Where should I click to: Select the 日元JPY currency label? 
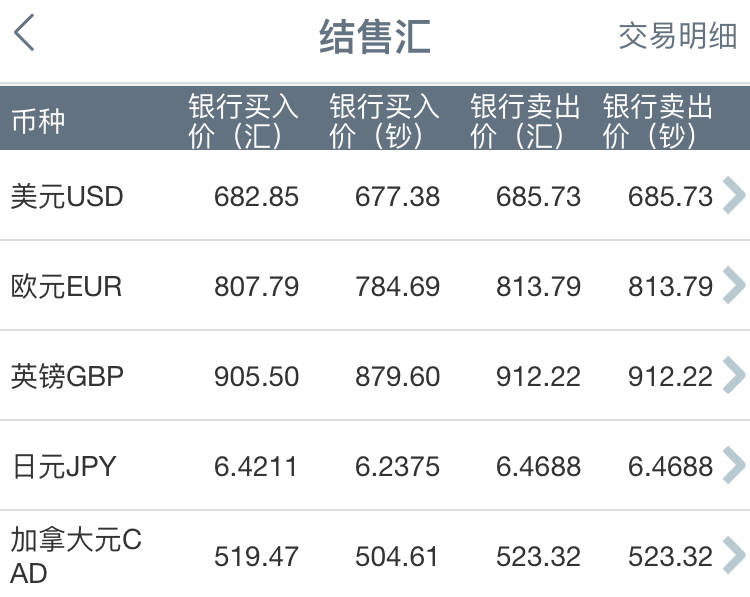(x=63, y=466)
